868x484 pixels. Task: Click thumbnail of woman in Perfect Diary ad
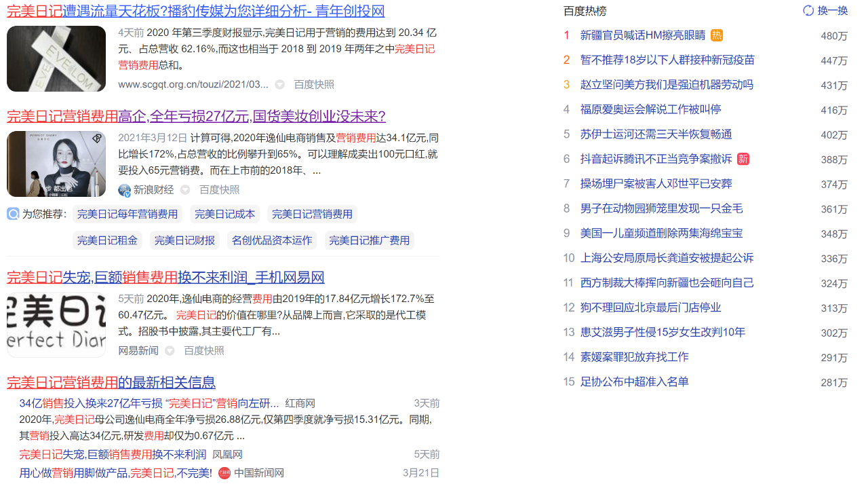[x=56, y=164]
